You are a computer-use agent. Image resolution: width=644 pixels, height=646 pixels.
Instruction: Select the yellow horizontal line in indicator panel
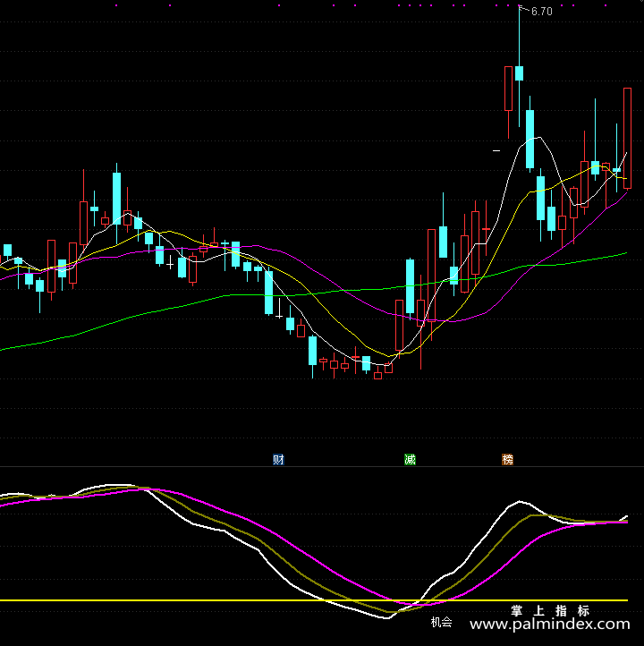(314, 600)
